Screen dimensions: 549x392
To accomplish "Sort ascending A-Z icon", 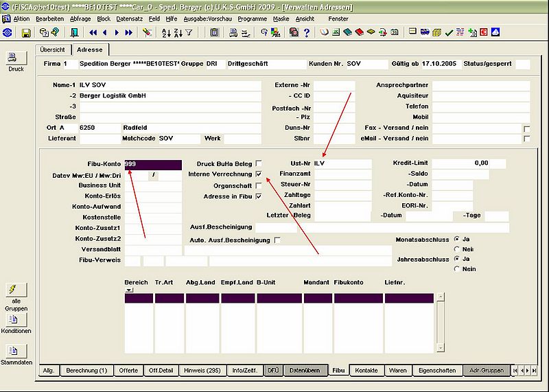I will [x=166, y=32].
